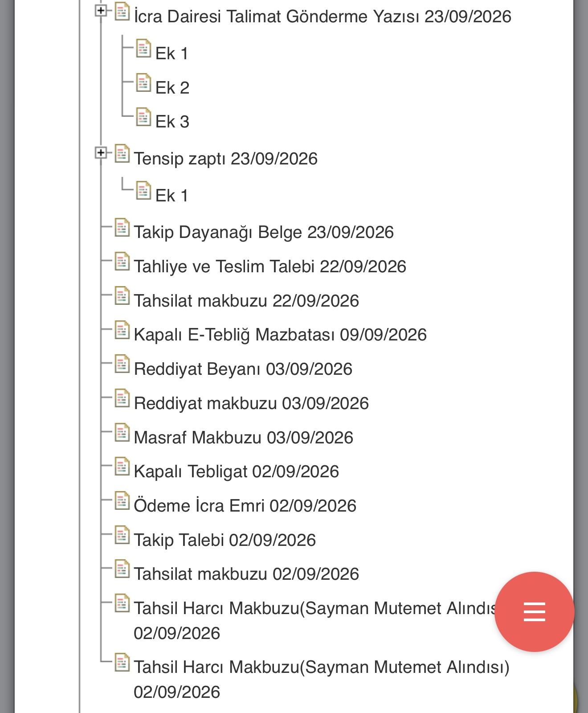The height and width of the screenshot is (713, 588).
Task: Click the document icon of Takip Dayanağı Belge
Action: [x=122, y=227]
